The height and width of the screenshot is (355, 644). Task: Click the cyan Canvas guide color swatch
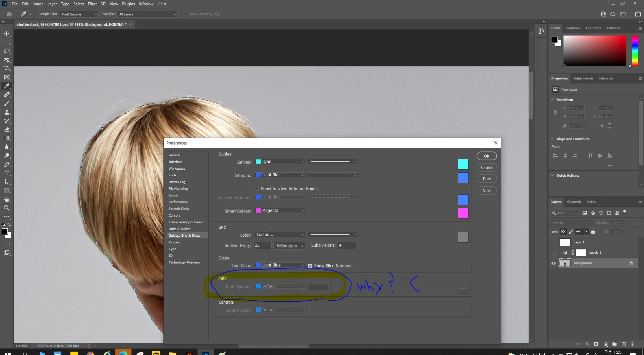463,164
